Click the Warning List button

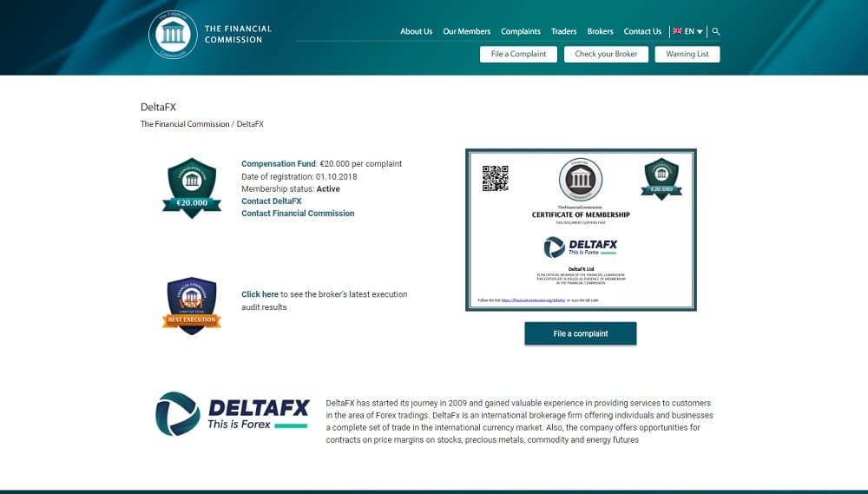pyautogui.click(x=687, y=55)
